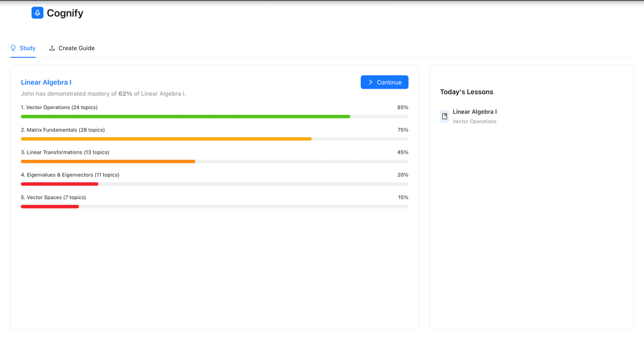This screenshot has height=351, width=644.
Task: Switch to the Study tab
Action: click(23, 48)
